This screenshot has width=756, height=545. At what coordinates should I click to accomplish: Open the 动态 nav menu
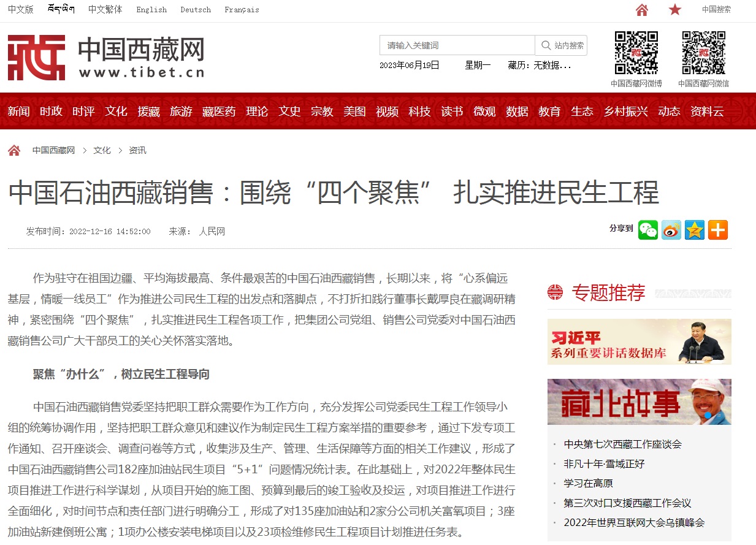pyautogui.click(x=670, y=111)
